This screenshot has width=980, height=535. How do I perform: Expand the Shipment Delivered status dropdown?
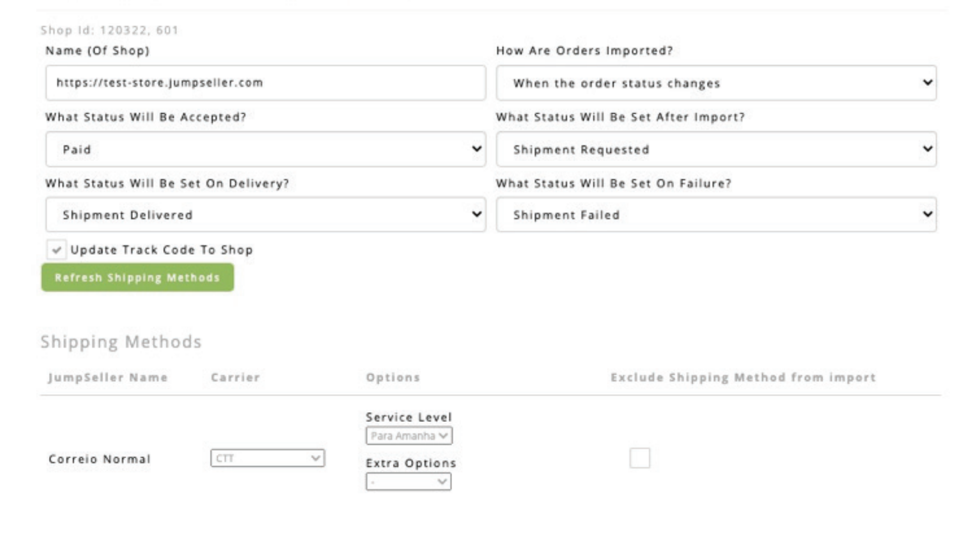pyautogui.click(x=265, y=215)
